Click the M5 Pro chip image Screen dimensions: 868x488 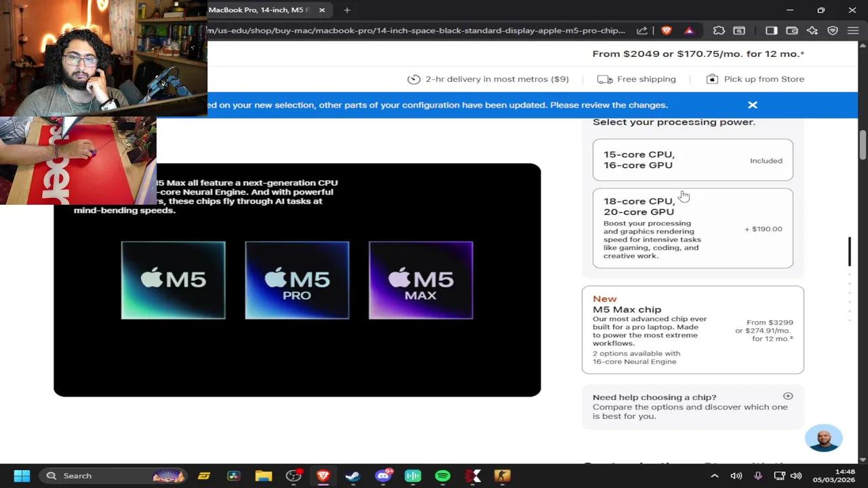(x=297, y=280)
